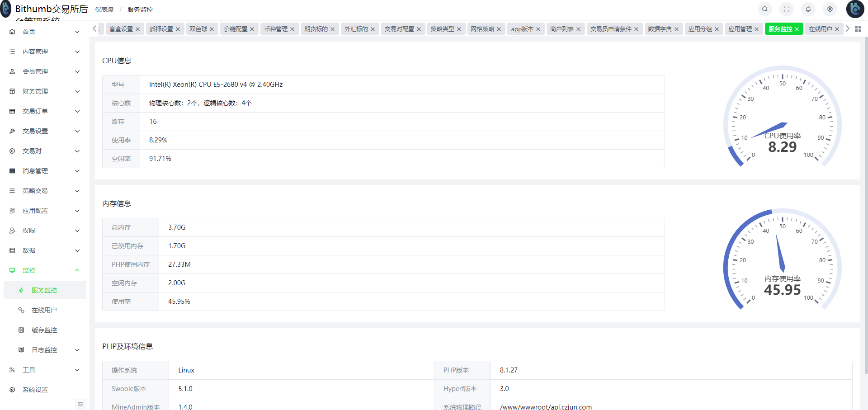Close the 盲盒设置 tab
Screen dimensions: 868x410
pyautogui.click(x=138, y=29)
